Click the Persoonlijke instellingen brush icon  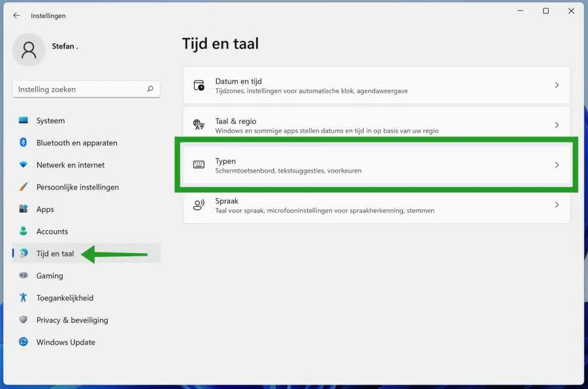click(24, 187)
